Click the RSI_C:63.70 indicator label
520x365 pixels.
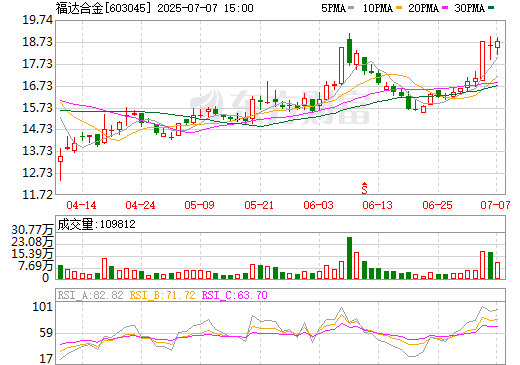point(234,295)
